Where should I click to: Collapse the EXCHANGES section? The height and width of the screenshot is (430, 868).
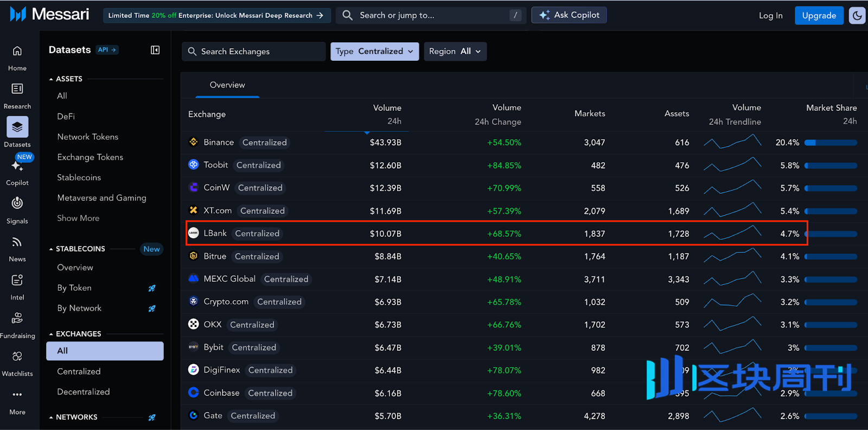tap(52, 334)
